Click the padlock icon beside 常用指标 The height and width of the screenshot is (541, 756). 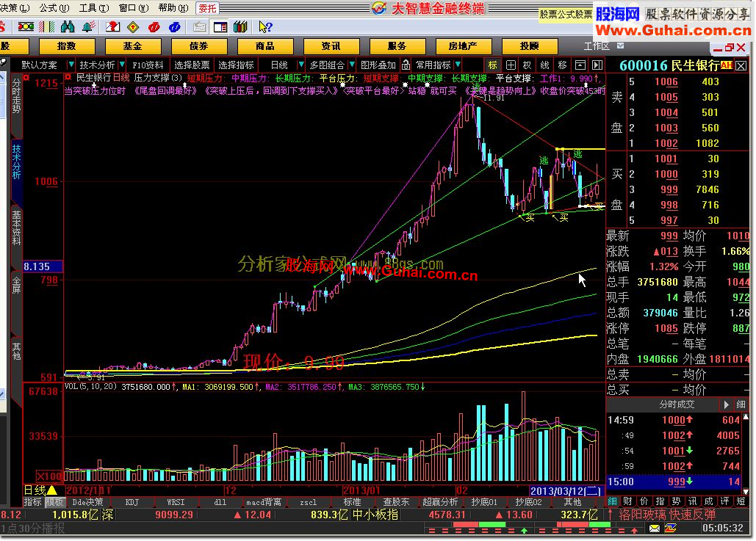pyautogui.click(x=406, y=65)
